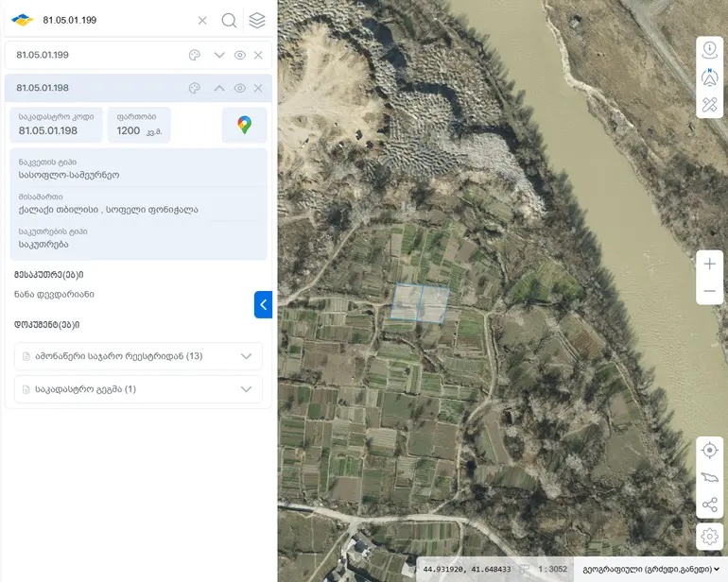Clear the search field text

(x=202, y=21)
